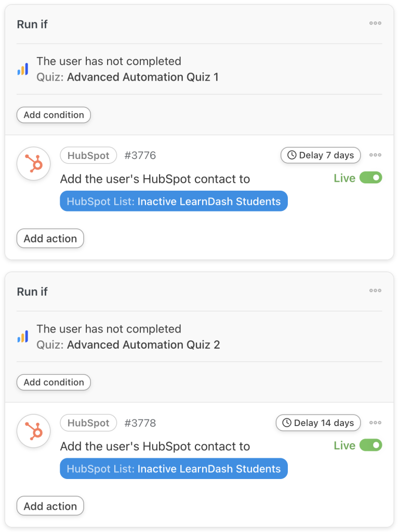Viewport: 398px width, 532px height.
Task: Select the HubSpot sprocket icon on action #3778
Action: tap(33, 431)
